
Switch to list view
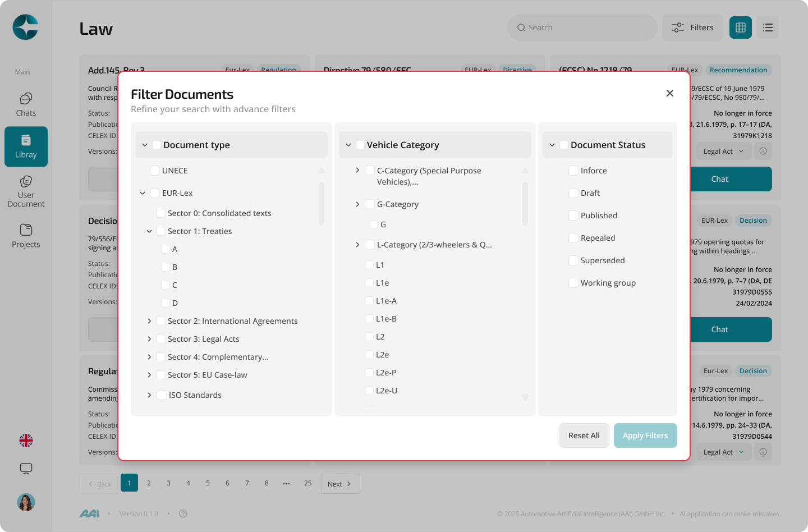[768, 27]
